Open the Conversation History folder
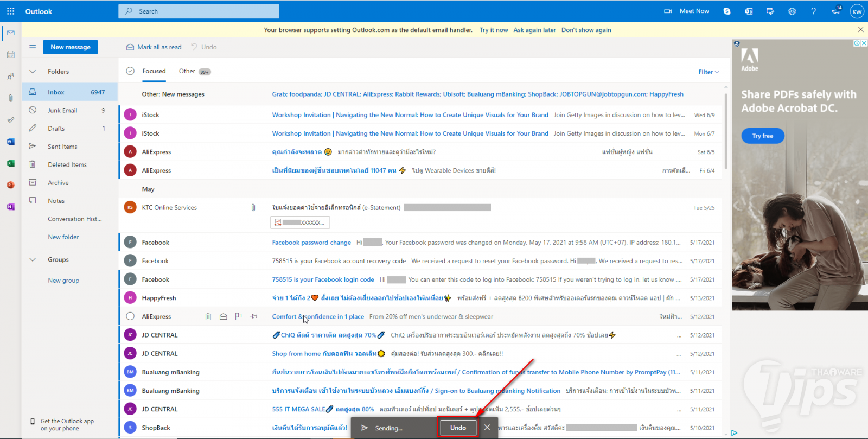Image resolution: width=868 pixels, height=439 pixels. click(x=69, y=219)
